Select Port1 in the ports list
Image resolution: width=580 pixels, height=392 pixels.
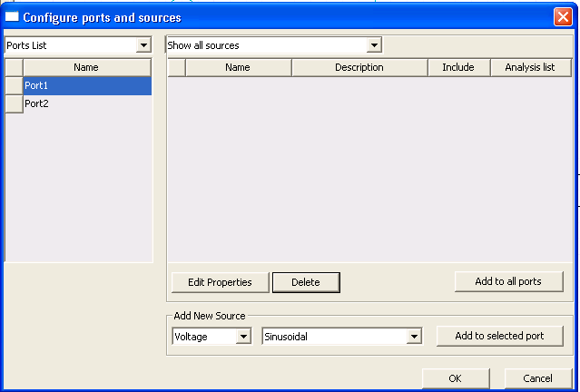pyautogui.click(x=86, y=85)
